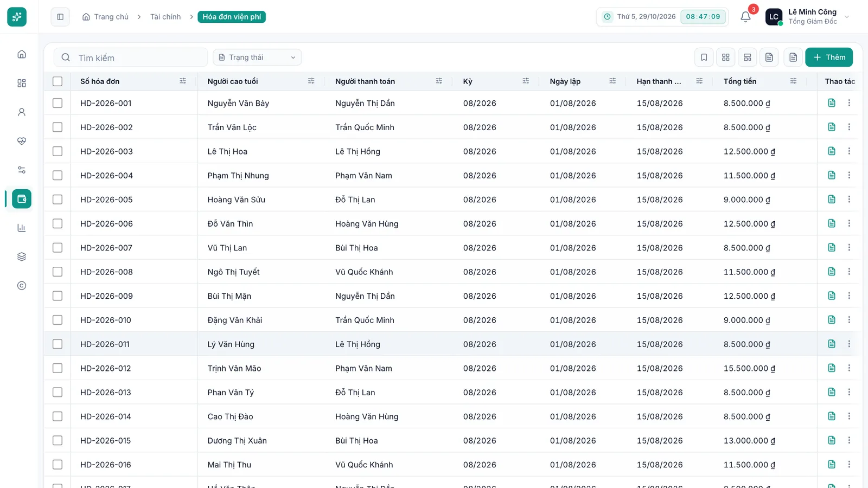Click invoice number HD-2026-007

(106, 248)
